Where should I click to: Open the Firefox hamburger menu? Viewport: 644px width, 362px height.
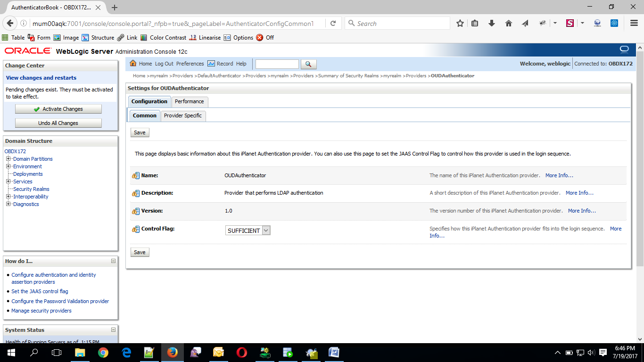pyautogui.click(x=634, y=23)
